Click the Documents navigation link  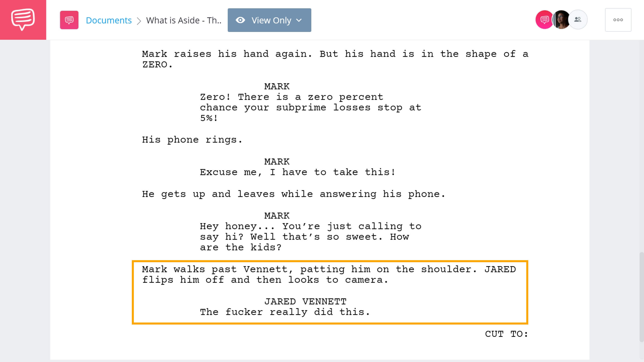[x=108, y=20]
